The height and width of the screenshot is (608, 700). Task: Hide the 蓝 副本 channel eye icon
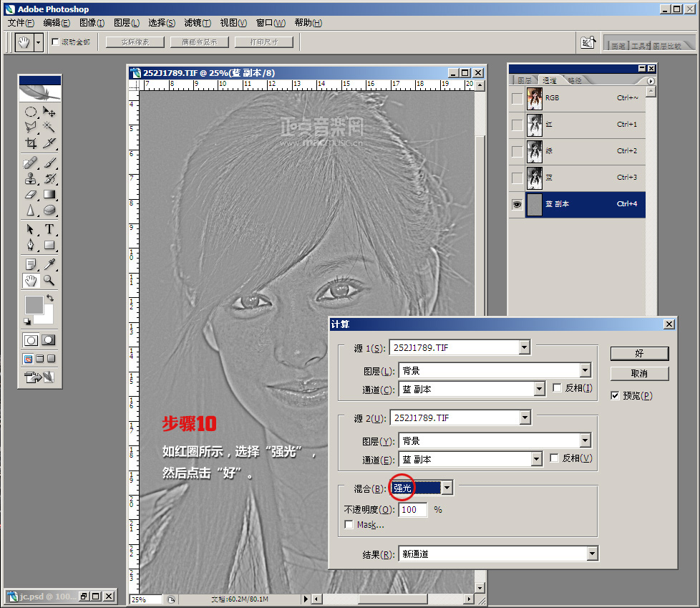(x=517, y=204)
